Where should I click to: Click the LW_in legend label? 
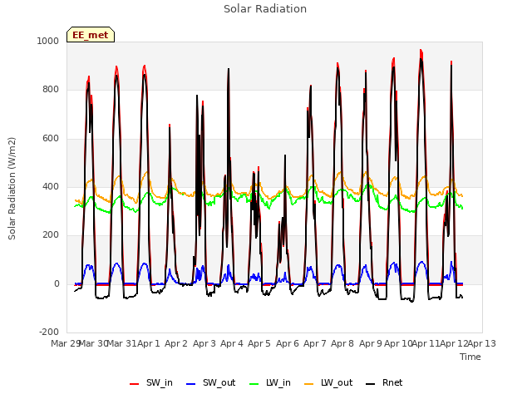click(x=278, y=382)
